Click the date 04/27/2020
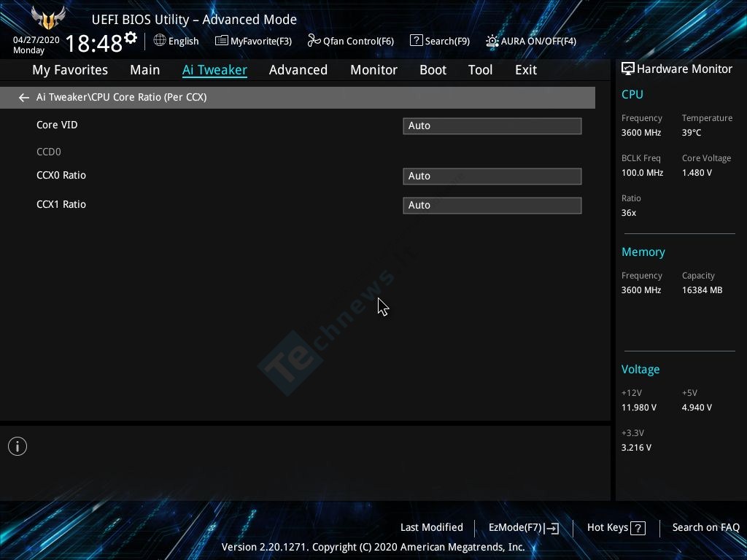 (x=36, y=40)
